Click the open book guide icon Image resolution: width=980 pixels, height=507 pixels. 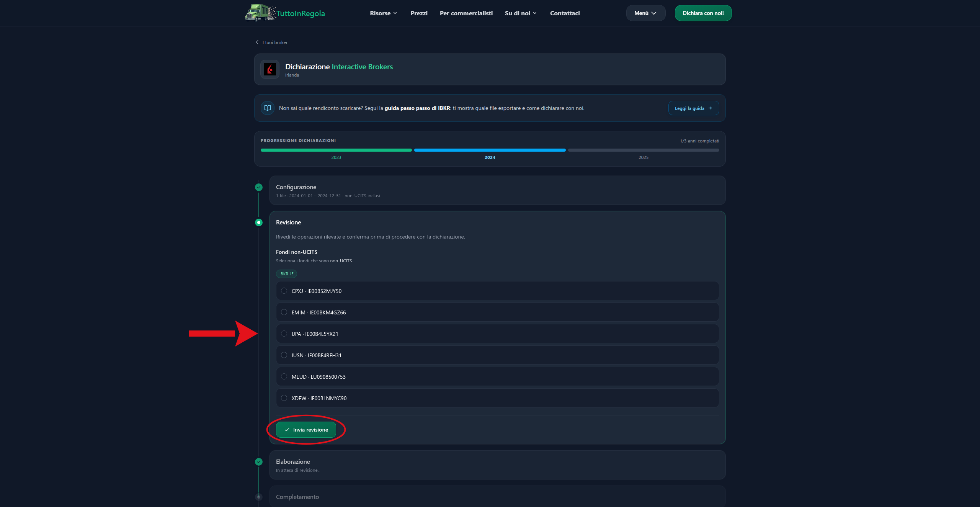pos(268,108)
